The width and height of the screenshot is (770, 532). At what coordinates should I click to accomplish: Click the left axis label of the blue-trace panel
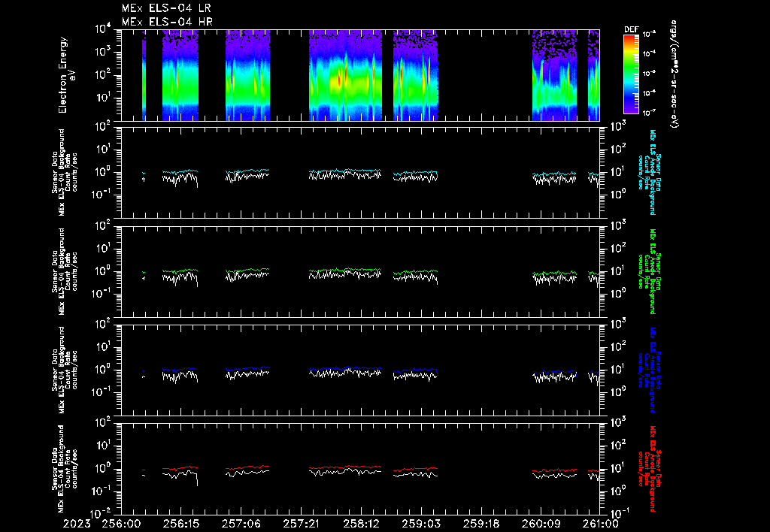point(65,370)
